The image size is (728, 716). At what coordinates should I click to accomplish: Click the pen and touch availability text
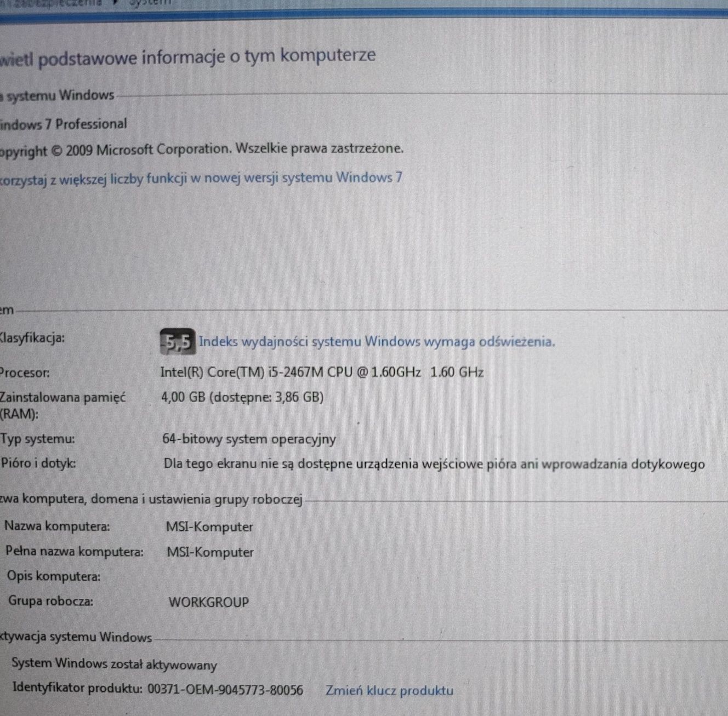(434, 465)
